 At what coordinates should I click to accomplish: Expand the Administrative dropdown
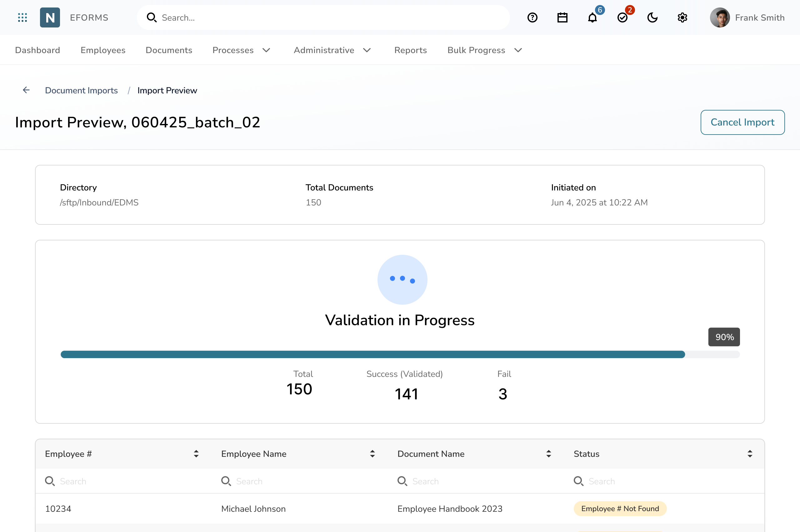[332, 50]
